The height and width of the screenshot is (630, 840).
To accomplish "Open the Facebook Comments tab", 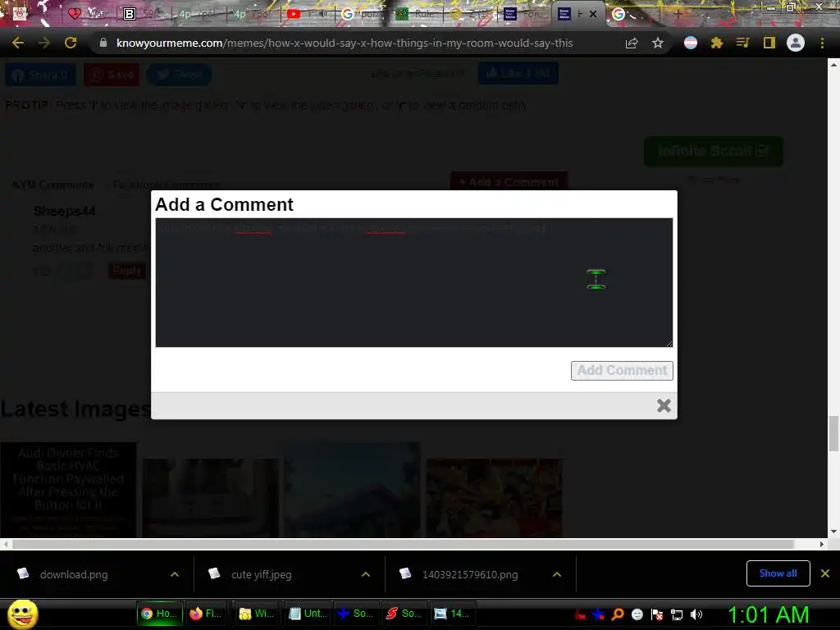I will (x=166, y=185).
